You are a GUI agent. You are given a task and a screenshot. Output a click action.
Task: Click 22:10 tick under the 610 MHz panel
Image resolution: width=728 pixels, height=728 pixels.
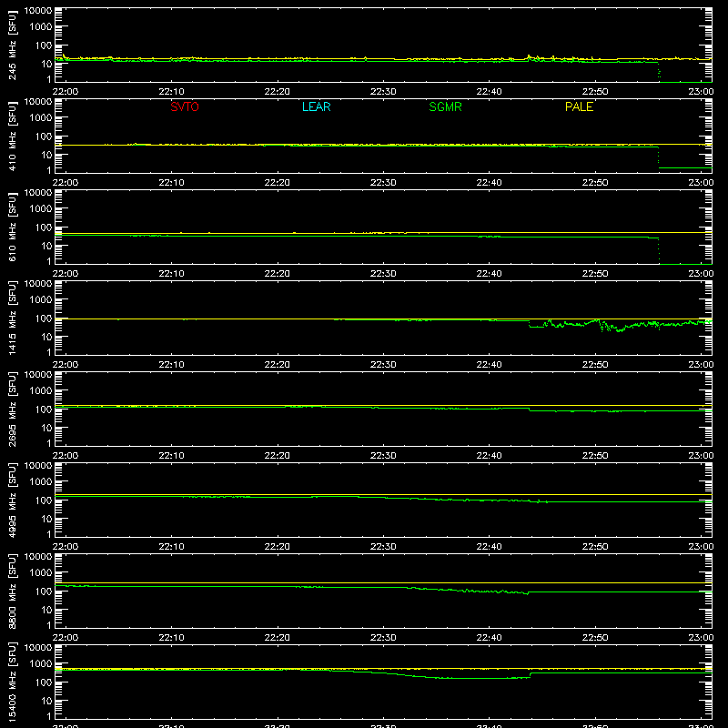171,274
